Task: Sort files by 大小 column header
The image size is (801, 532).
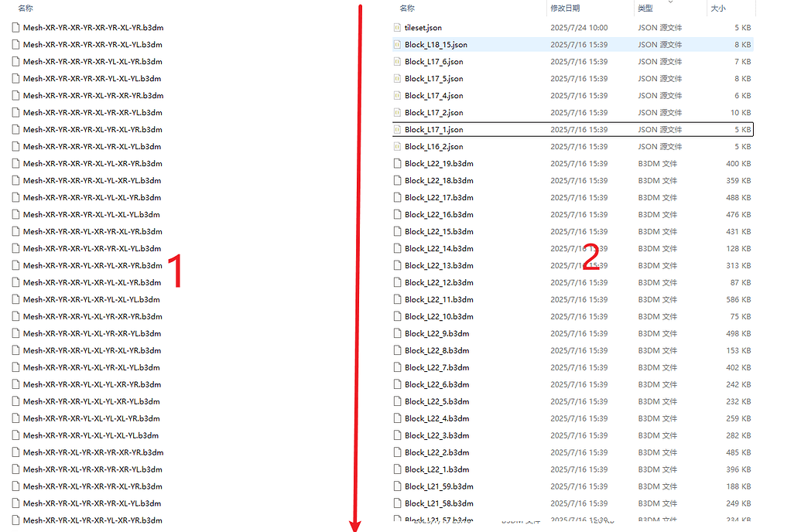Action: 718,9
